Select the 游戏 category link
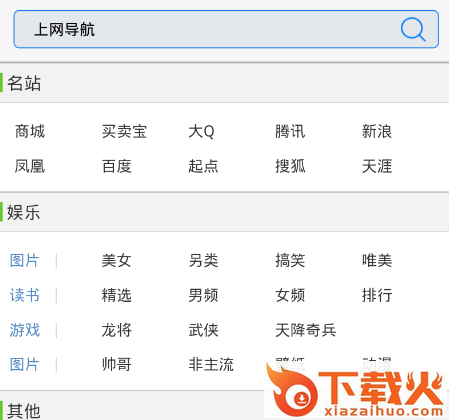 point(25,330)
